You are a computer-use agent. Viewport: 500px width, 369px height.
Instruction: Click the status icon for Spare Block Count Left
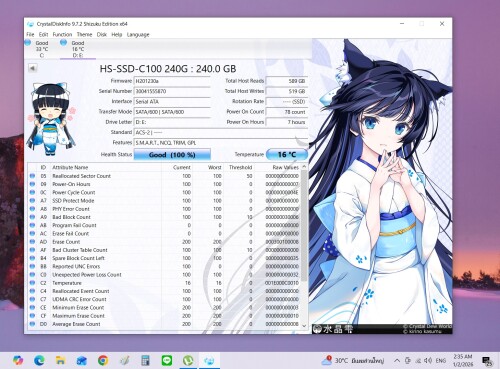pyautogui.click(x=32, y=258)
